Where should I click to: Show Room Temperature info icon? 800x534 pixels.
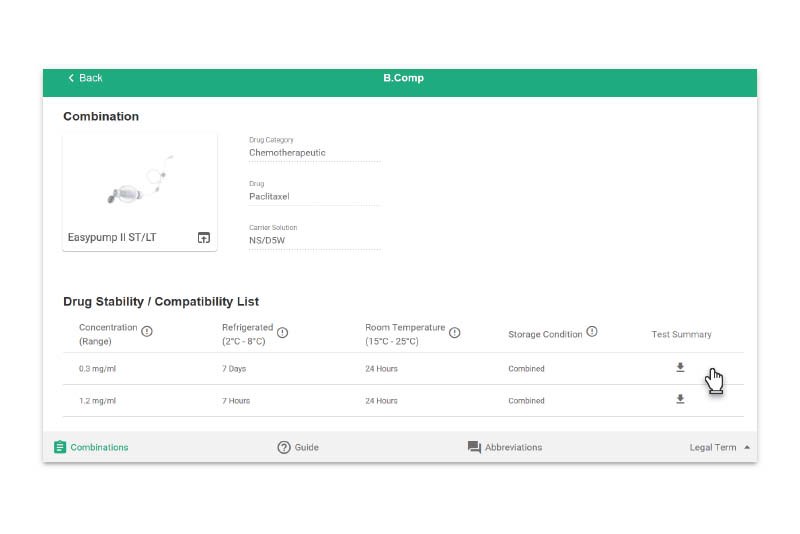pyautogui.click(x=455, y=333)
